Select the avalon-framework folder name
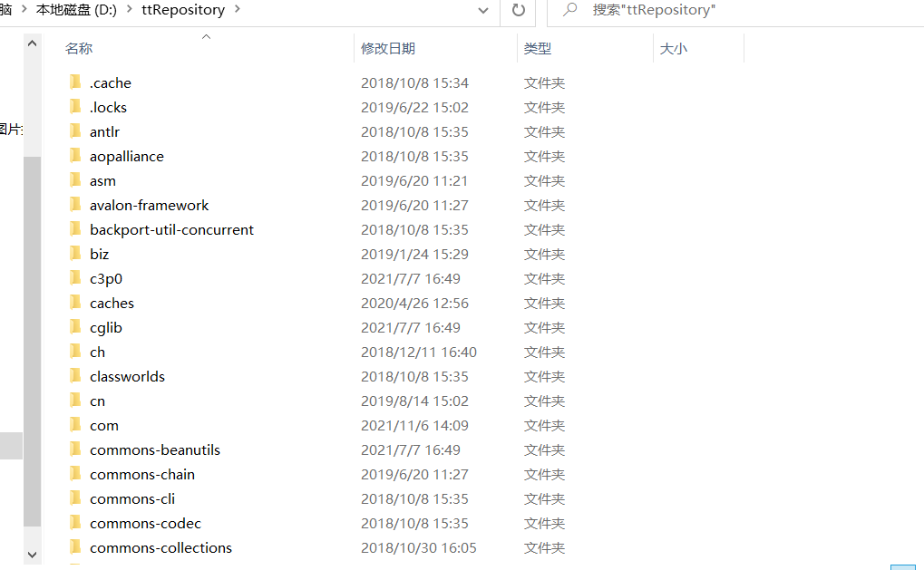The height and width of the screenshot is (570, 924). tap(149, 205)
